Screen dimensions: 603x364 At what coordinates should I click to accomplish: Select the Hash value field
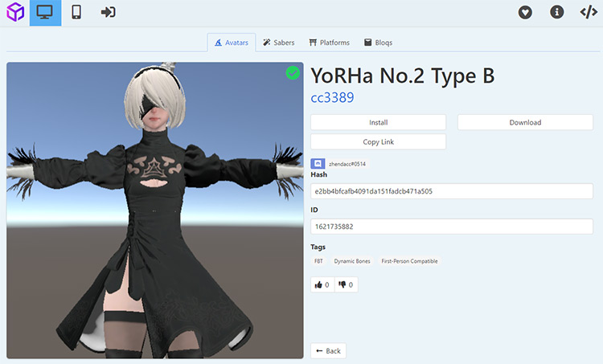pyautogui.click(x=452, y=191)
